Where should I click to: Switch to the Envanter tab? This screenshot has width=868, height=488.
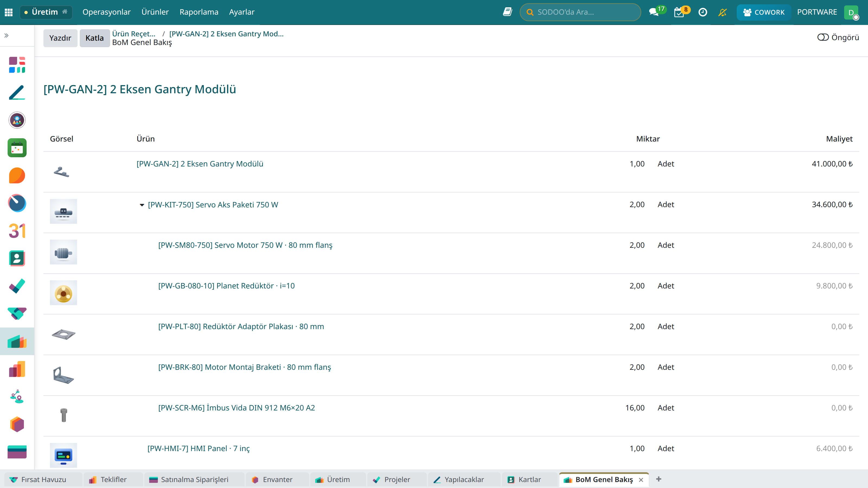pyautogui.click(x=277, y=479)
